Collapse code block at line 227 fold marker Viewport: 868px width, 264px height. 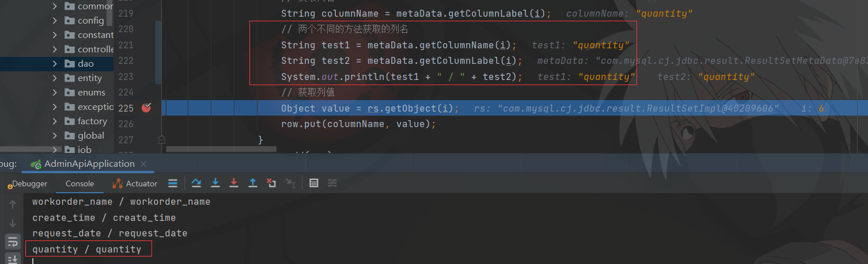pos(162,139)
